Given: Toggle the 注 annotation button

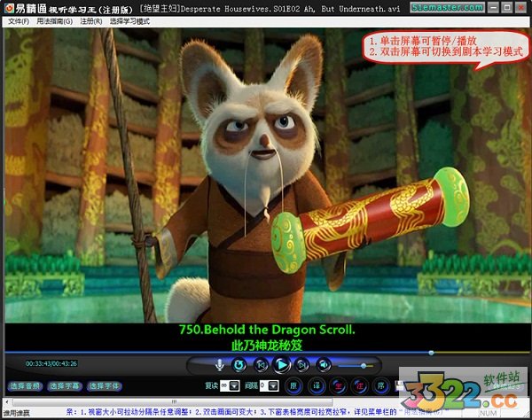Looking at the screenshot, I should [x=359, y=385].
